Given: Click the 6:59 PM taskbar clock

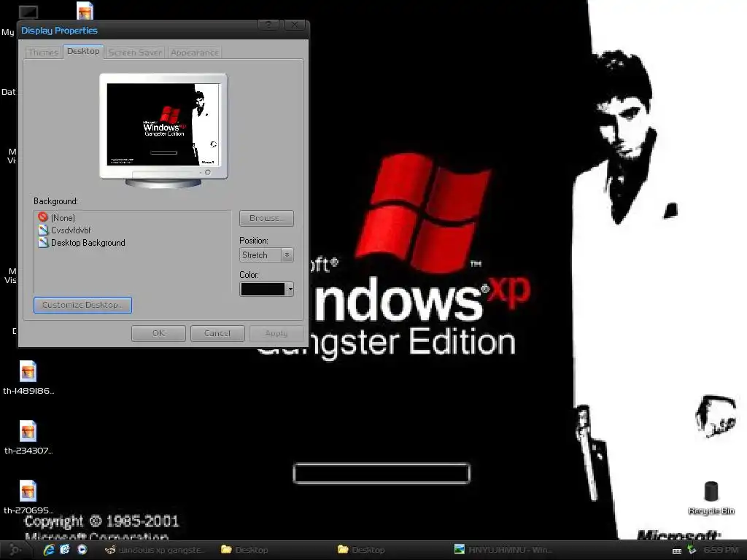Looking at the screenshot, I should coord(720,550).
